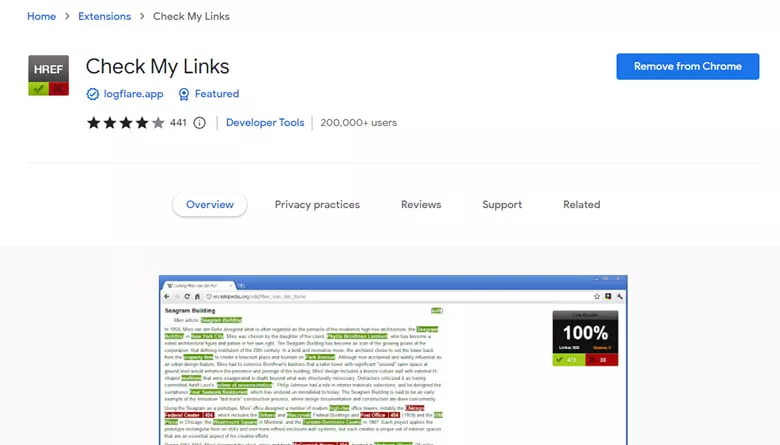The width and height of the screenshot is (780, 445).
Task: Click the bookmark star in the preview address bar
Action: [x=597, y=296]
